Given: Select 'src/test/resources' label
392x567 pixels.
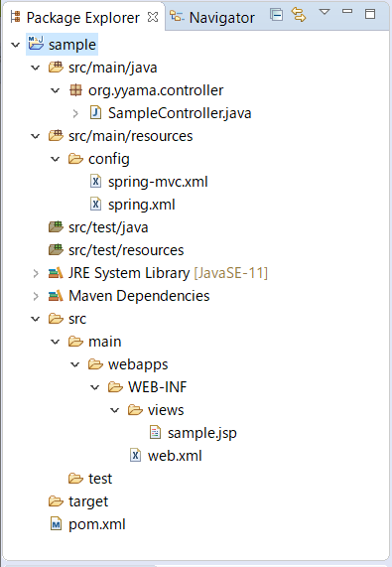Looking at the screenshot, I should pyautogui.click(x=126, y=250).
